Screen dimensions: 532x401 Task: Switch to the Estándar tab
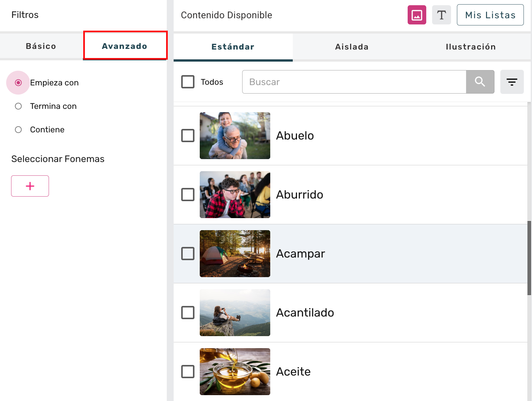point(233,47)
